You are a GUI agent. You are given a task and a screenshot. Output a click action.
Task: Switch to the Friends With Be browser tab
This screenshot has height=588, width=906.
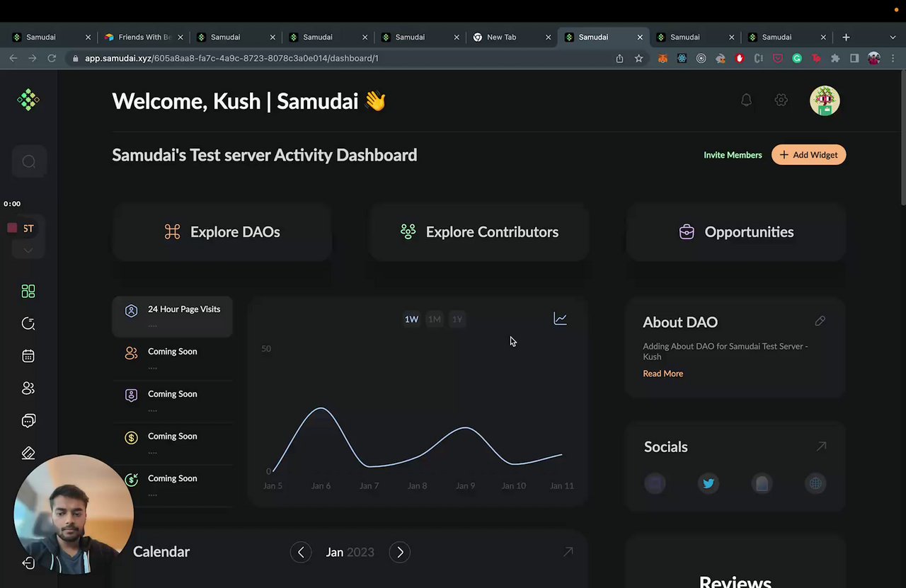click(x=143, y=37)
